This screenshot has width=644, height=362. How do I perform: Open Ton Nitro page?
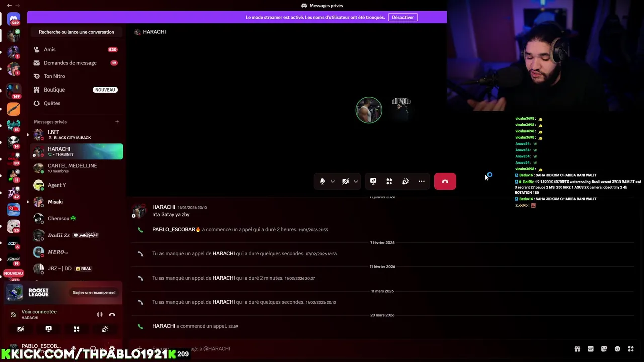pos(75,76)
